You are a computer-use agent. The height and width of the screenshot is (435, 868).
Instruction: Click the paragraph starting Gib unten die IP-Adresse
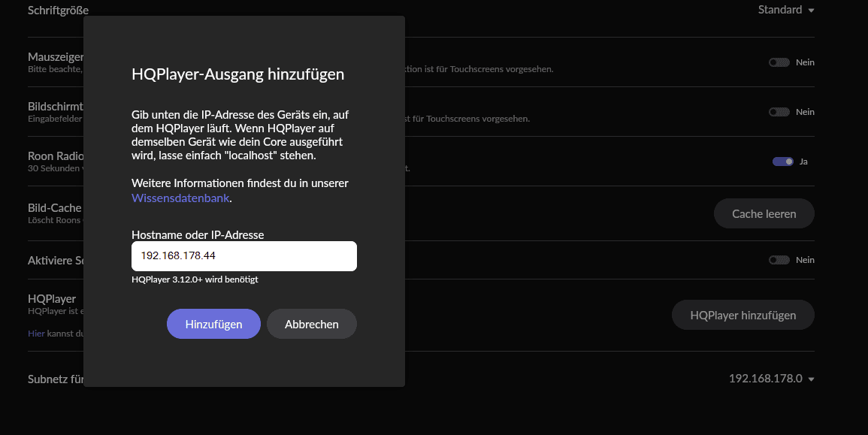(x=240, y=135)
